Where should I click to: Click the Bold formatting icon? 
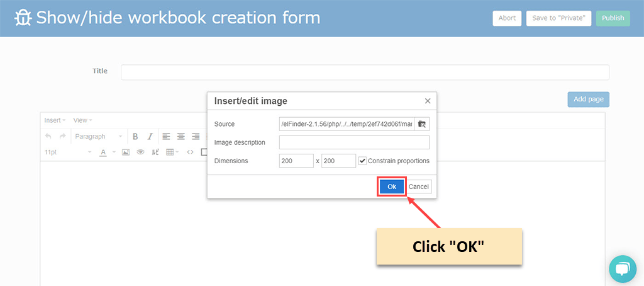(135, 136)
